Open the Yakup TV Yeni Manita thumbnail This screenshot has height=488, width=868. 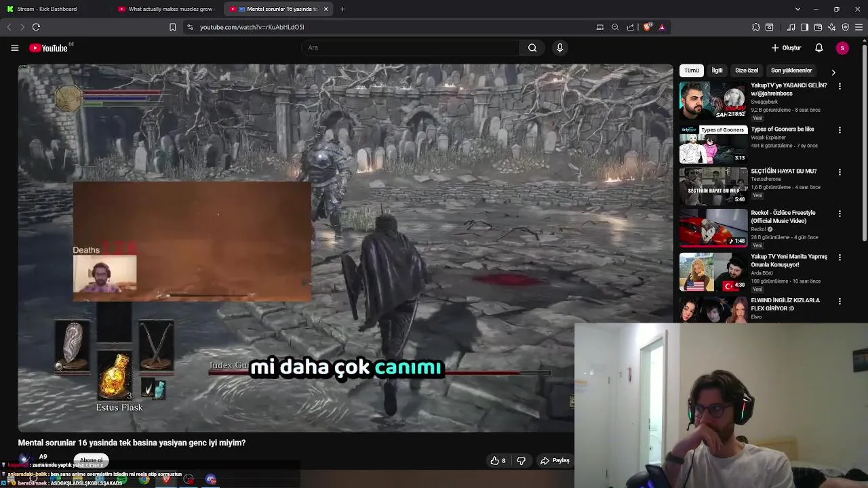tap(713, 272)
